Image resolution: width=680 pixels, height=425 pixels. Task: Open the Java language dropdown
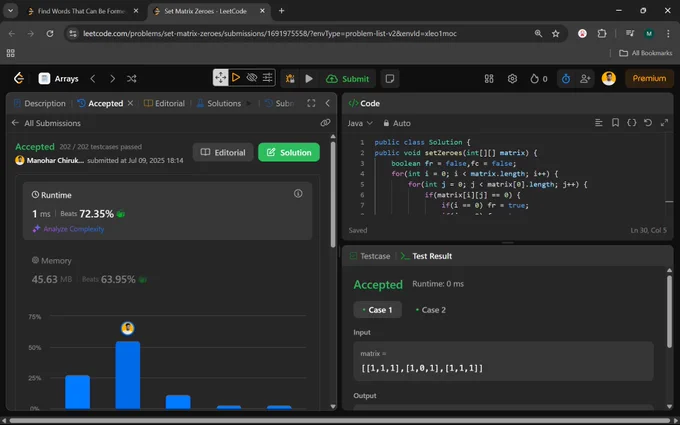[x=360, y=123]
